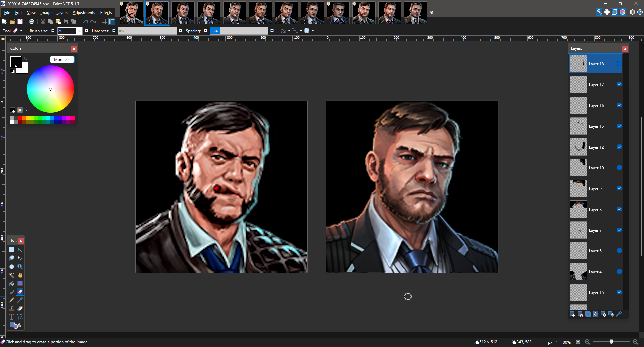Toggle the Layers window icon
Image resolution: width=644 pixels, height=347 pixels.
click(x=615, y=12)
